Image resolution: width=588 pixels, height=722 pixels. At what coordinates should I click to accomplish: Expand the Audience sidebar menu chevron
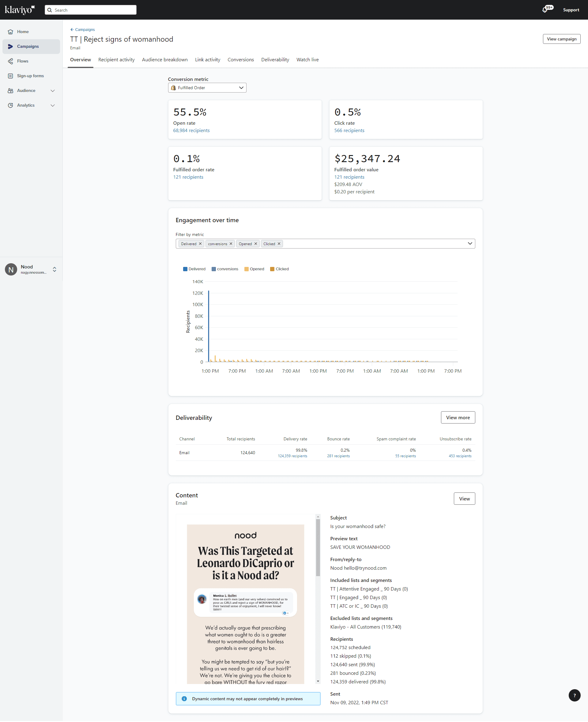[x=52, y=91]
